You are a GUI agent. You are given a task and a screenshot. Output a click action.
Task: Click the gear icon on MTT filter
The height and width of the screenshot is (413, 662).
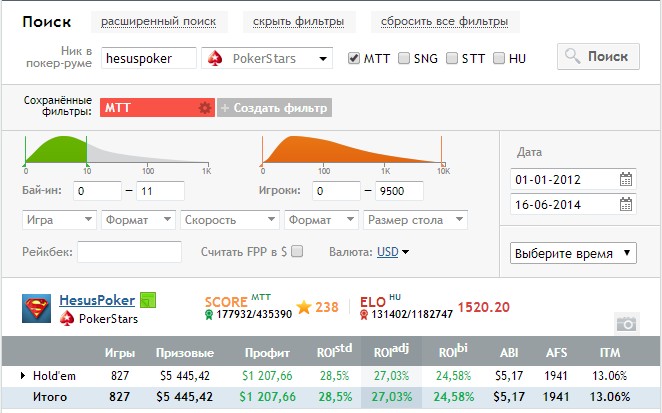tap(205, 108)
